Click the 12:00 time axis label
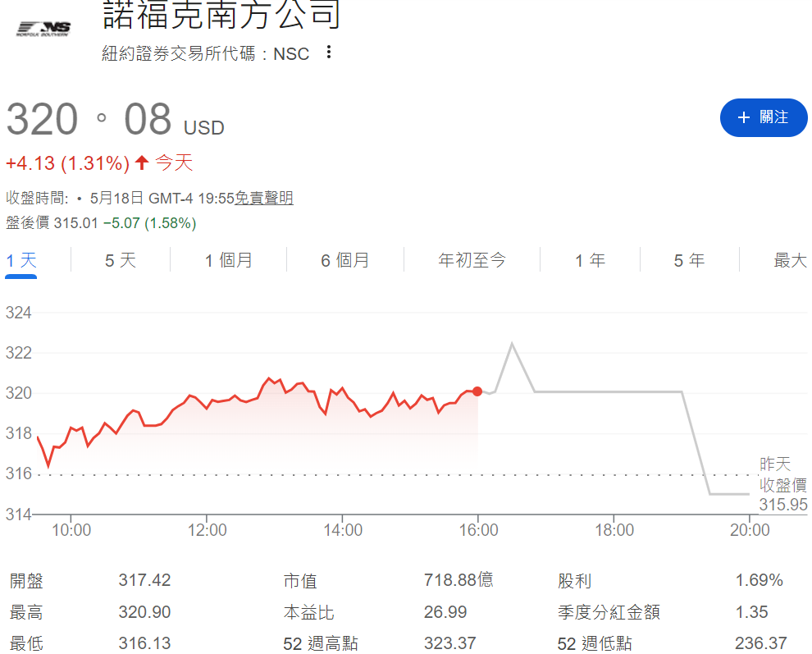The width and height of the screenshot is (812, 654). [208, 530]
